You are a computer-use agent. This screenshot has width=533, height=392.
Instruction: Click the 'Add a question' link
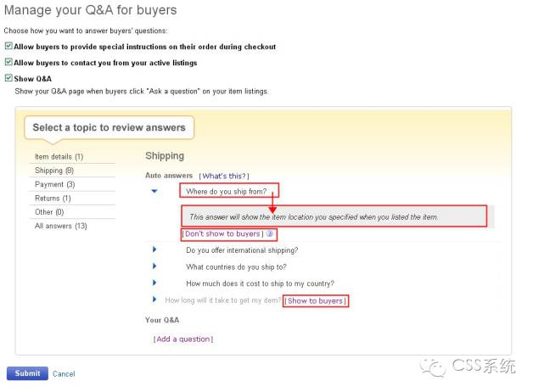click(183, 339)
